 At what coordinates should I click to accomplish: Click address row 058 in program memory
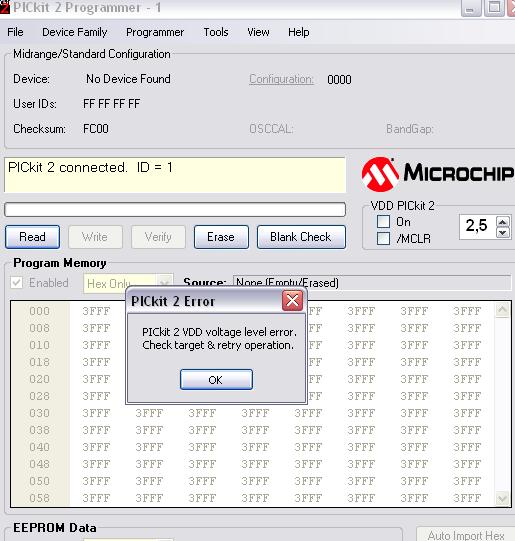tap(39, 498)
